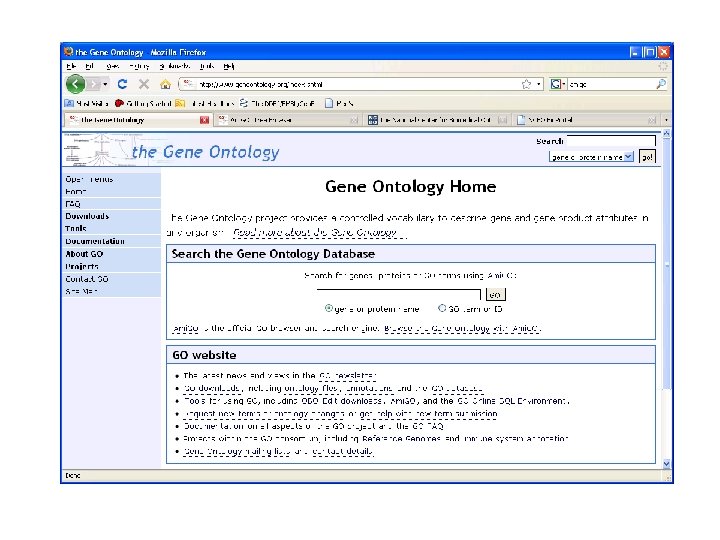Click the site favicon in address bar
This screenshot has height=540, width=720.
[x=188, y=84]
